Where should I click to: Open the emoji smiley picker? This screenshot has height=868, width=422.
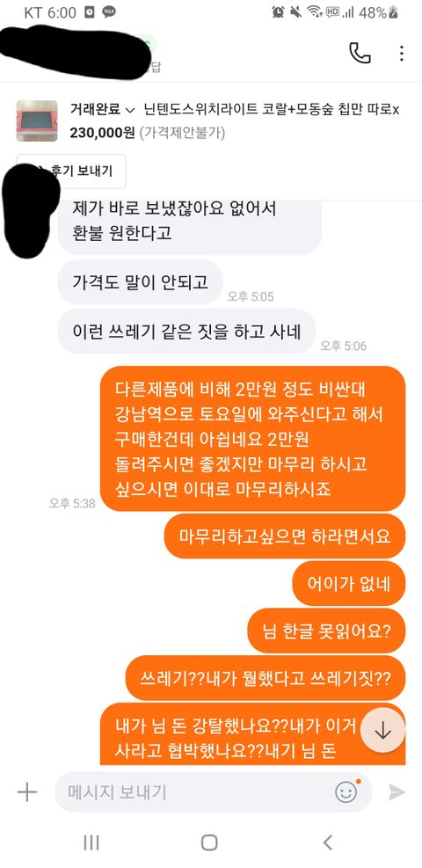[x=346, y=791]
